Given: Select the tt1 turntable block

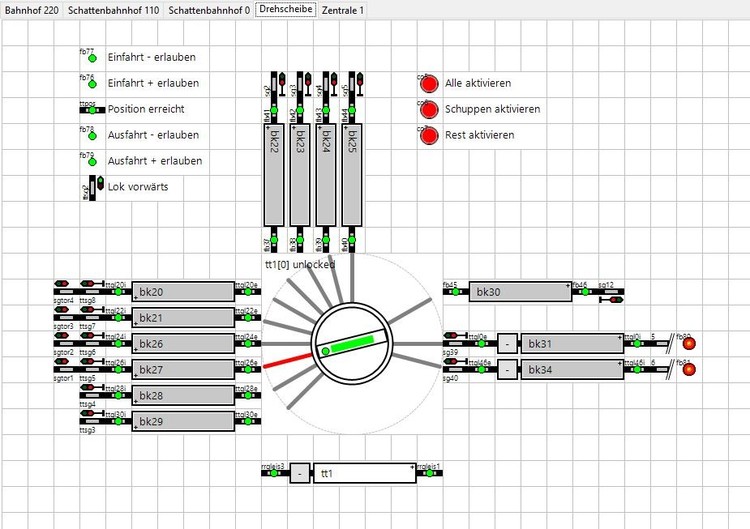Looking at the screenshot, I should pyautogui.click(x=364, y=473).
